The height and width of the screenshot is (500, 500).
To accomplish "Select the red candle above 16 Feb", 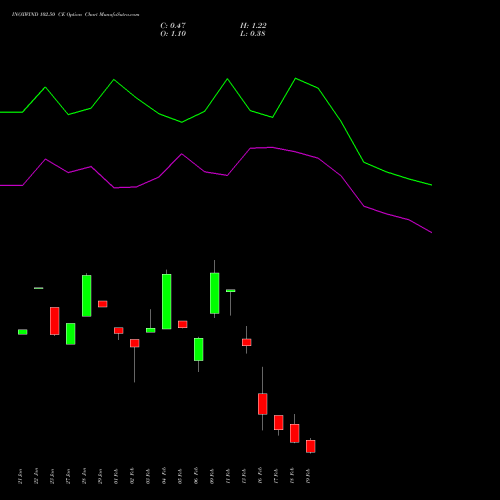I will (263, 404).
